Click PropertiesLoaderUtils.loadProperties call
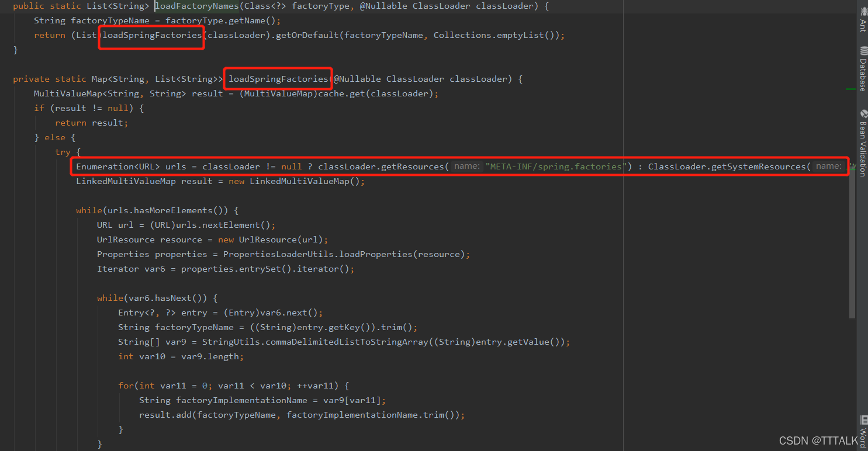The height and width of the screenshot is (451, 868). [344, 254]
